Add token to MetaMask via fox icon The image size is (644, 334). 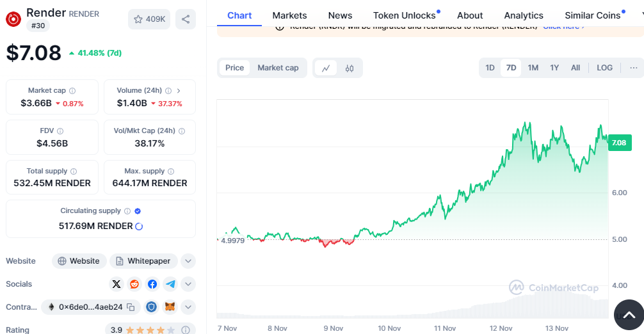[x=170, y=307]
